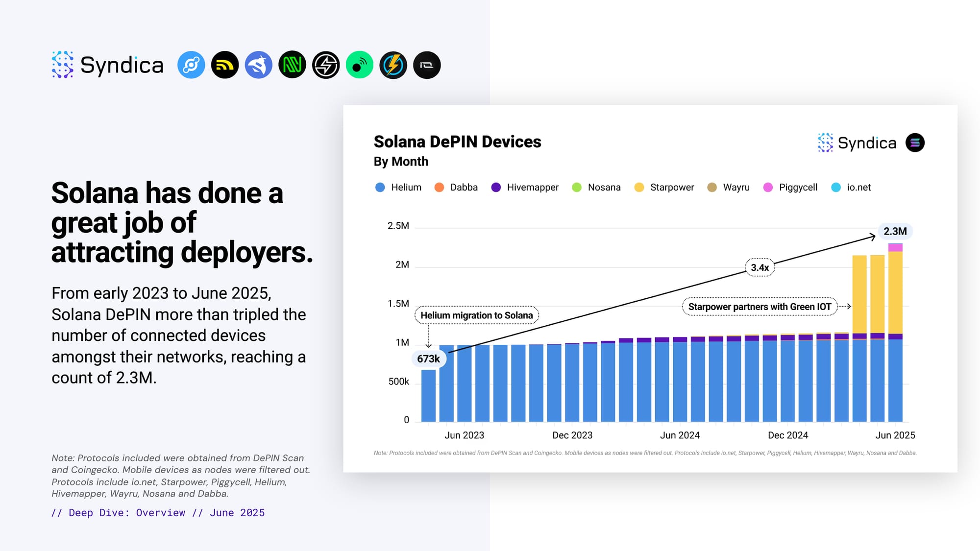Click the yellow Dabba wifi logo
980x551 pixels.
pos(225,65)
